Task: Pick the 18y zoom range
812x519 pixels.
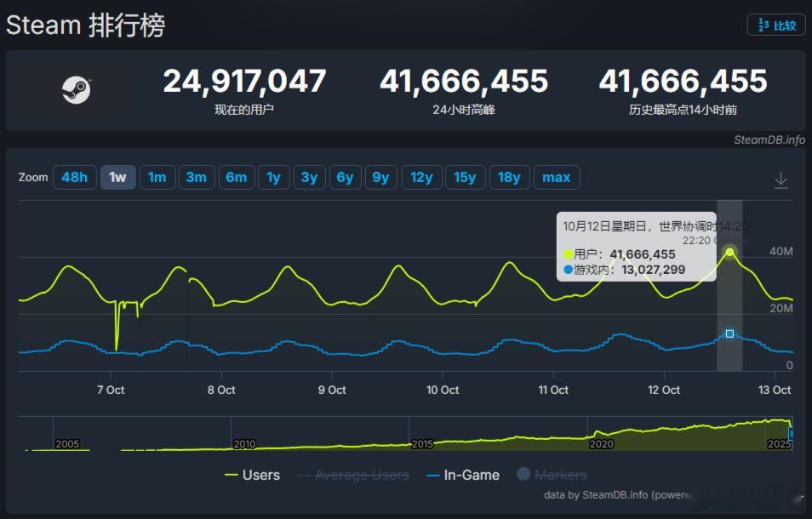Action: [509, 178]
